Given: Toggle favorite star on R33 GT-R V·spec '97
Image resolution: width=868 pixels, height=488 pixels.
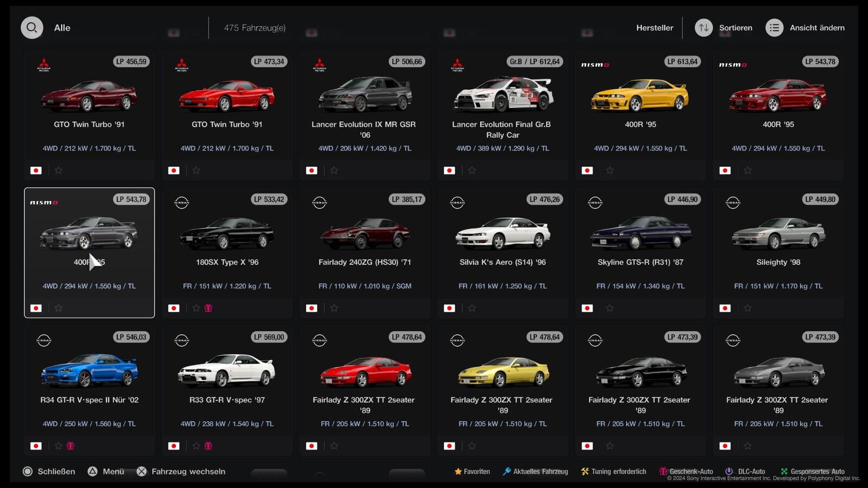Looking at the screenshot, I should click(x=196, y=446).
